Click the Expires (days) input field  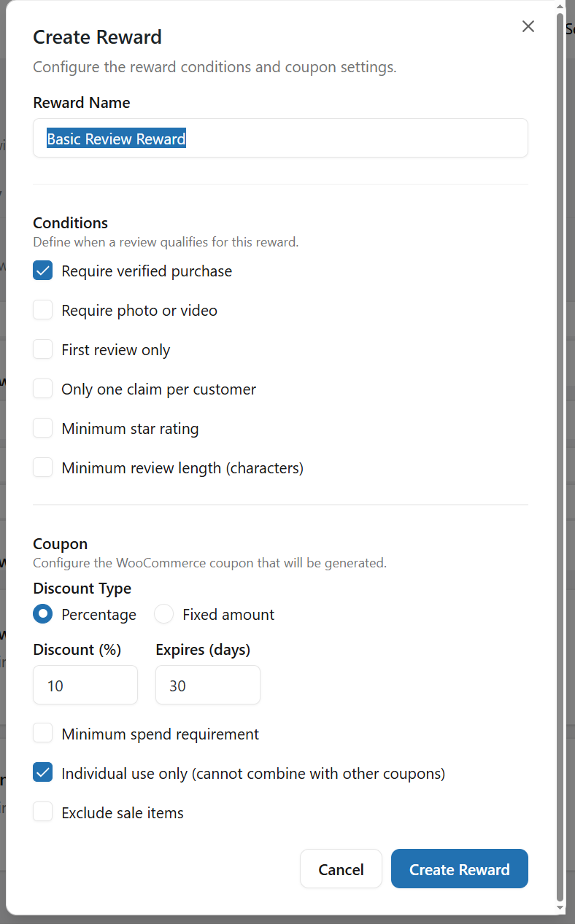(208, 686)
